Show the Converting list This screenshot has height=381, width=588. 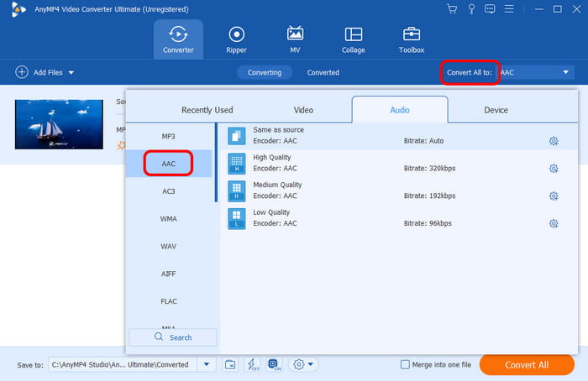[265, 72]
